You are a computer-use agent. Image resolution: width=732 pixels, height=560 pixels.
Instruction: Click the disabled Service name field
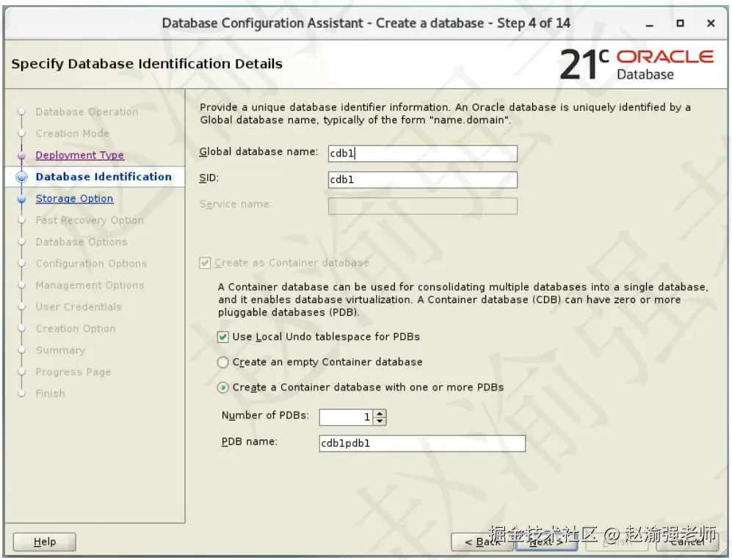point(422,206)
